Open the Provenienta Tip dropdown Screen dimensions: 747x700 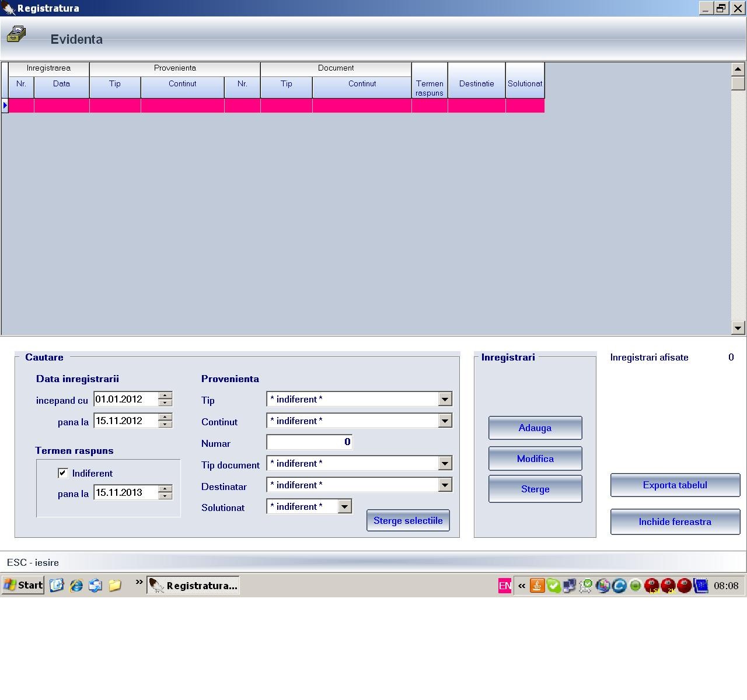tap(445, 400)
